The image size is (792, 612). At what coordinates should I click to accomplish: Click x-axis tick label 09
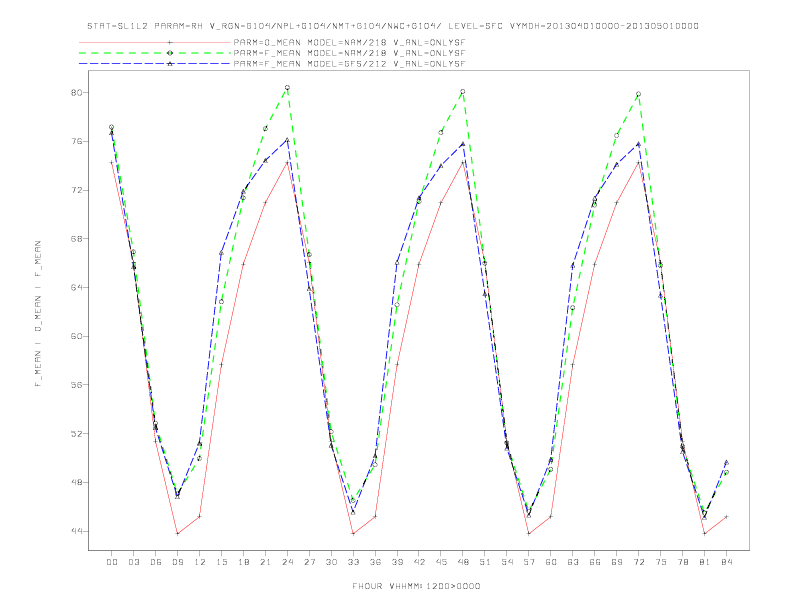coord(177,562)
